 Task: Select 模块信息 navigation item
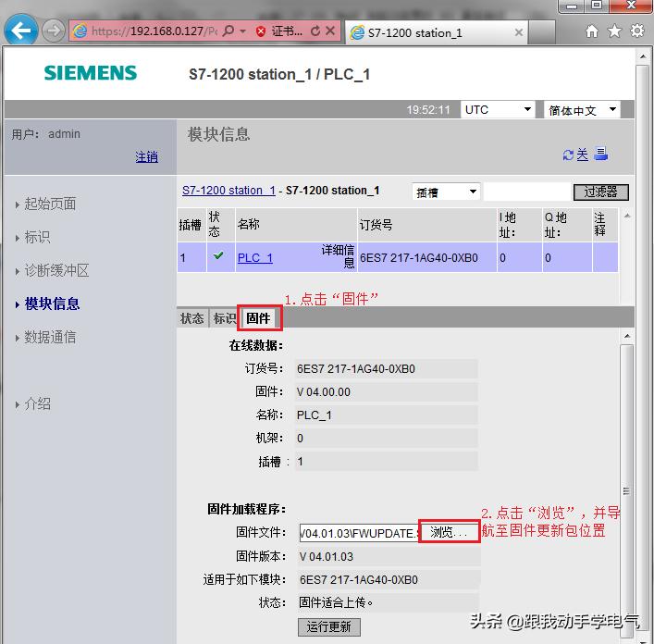52,303
